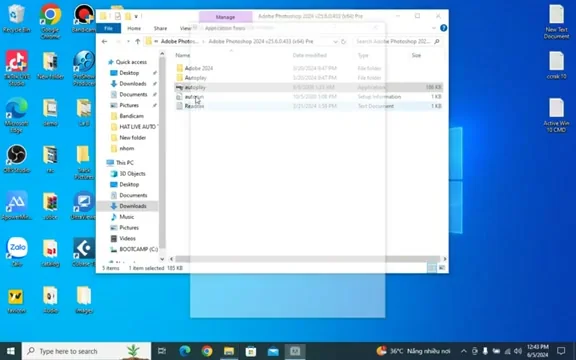Open the Recycle Bin desktop icon
The image size is (576, 360).
click(16, 18)
